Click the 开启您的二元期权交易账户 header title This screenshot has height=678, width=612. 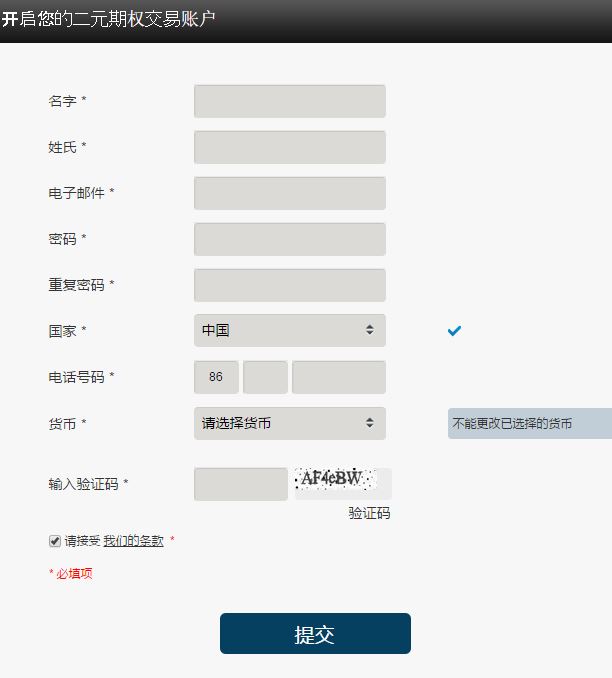tap(108, 19)
